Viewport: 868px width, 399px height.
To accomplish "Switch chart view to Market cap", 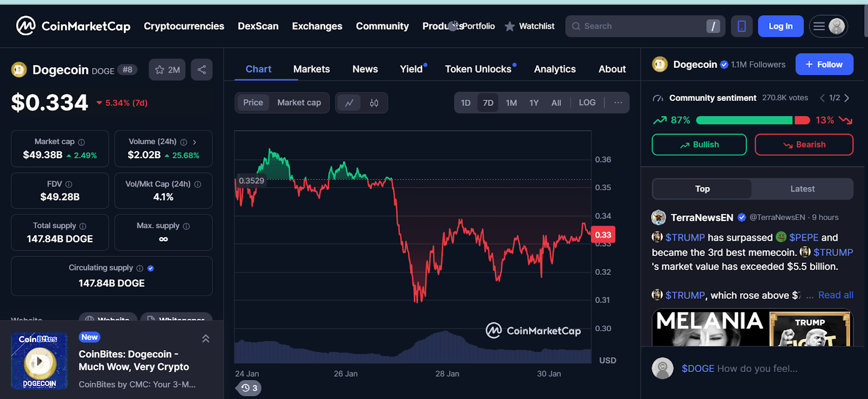I will pos(299,102).
